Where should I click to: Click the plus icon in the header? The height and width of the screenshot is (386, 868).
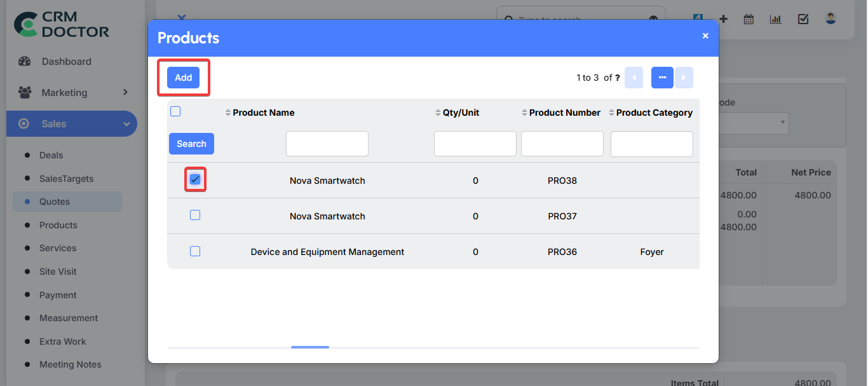[x=724, y=19]
